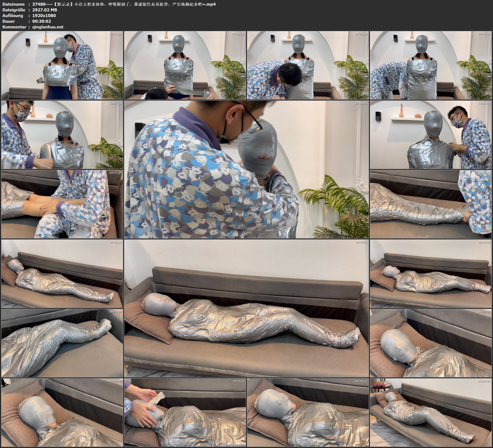This screenshot has height=448, width=493.
Task: Click the frame timestamped 00:14:13
Action: click(x=431, y=204)
